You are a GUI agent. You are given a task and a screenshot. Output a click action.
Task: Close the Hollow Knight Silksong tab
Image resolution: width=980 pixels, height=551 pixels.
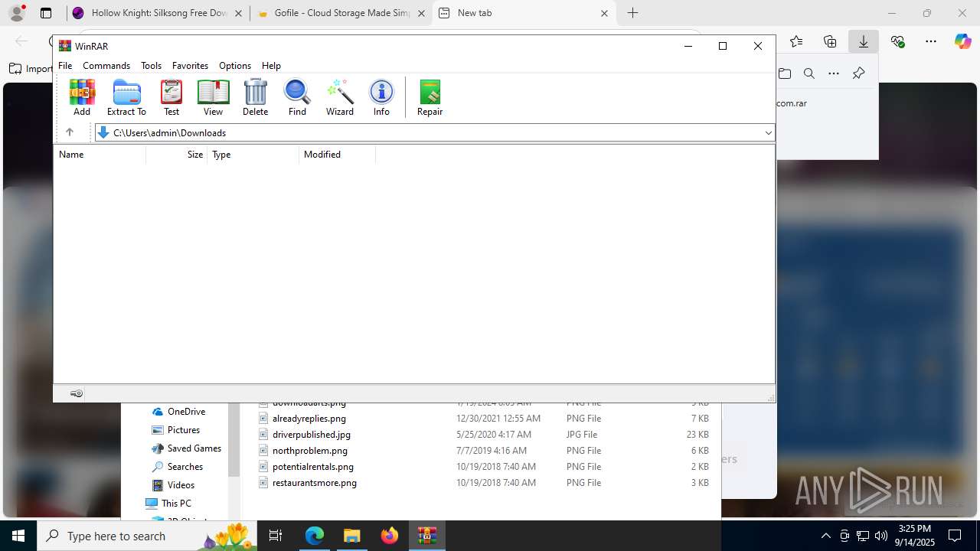239,13
